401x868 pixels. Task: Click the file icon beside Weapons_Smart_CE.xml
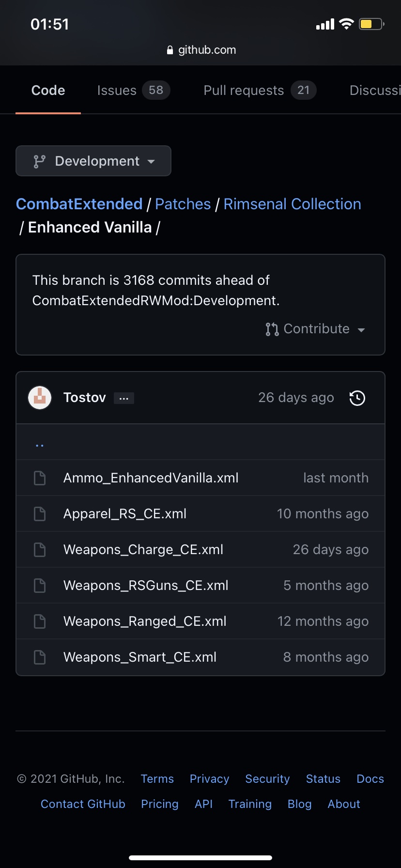40,657
